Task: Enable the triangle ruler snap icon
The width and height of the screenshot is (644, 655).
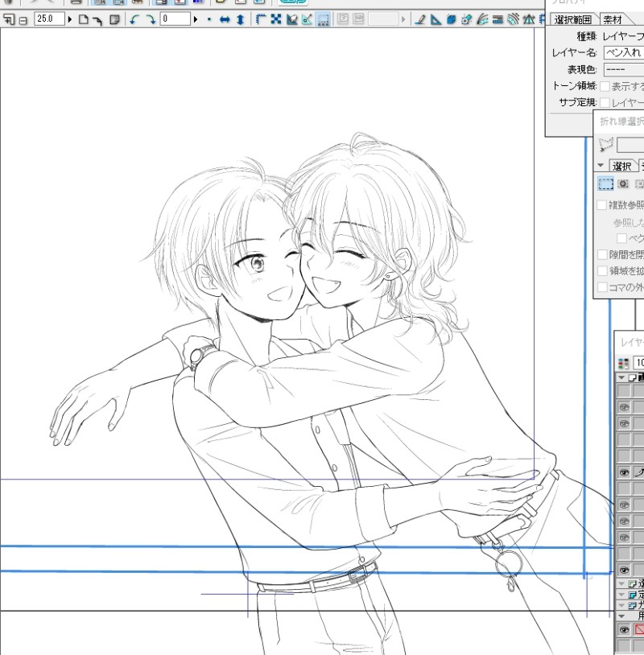Action: [x=436, y=19]
